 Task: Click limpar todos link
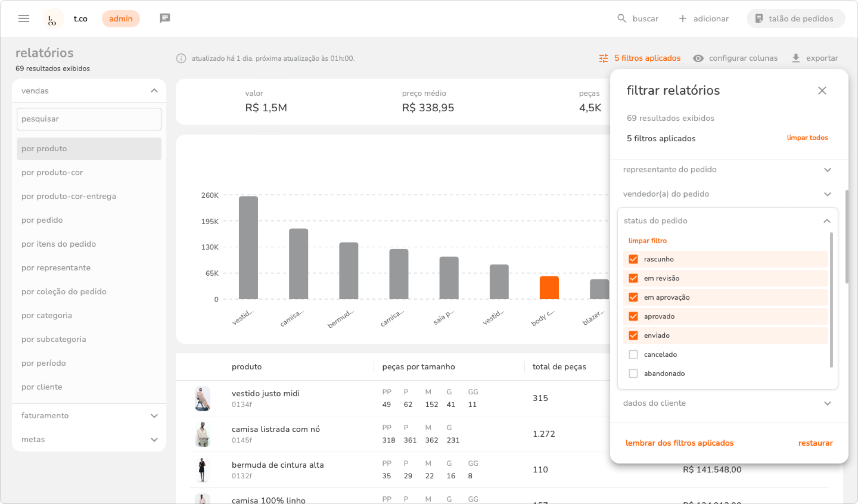point(807,138)
